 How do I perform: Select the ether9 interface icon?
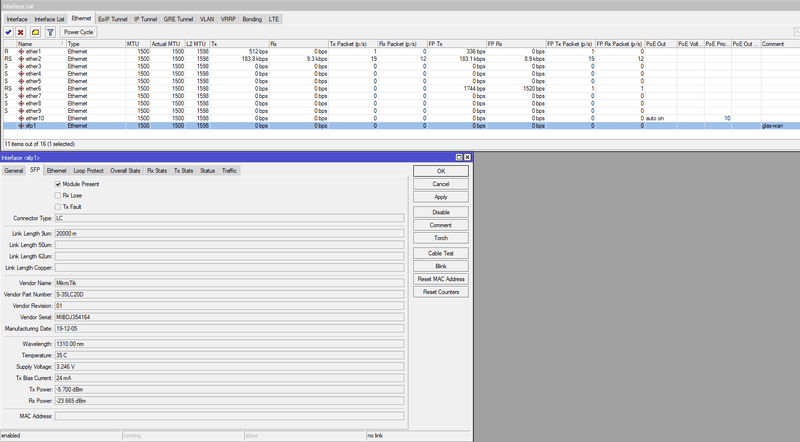(21, 111)
